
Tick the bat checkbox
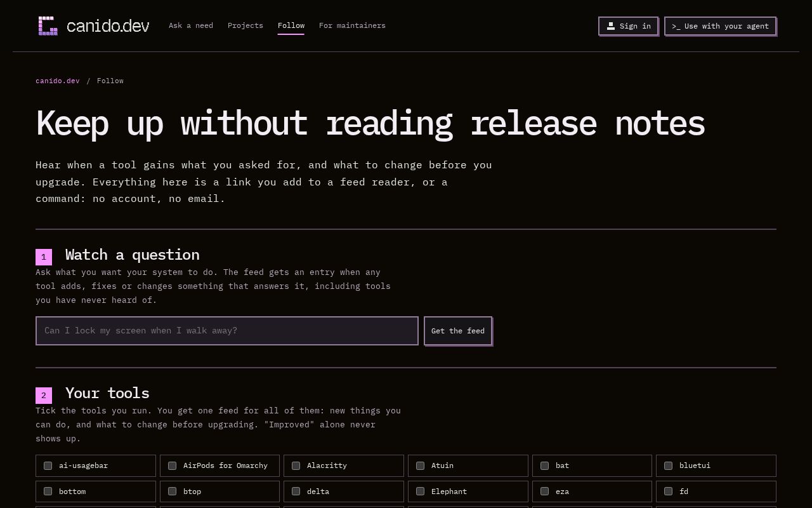544,465
